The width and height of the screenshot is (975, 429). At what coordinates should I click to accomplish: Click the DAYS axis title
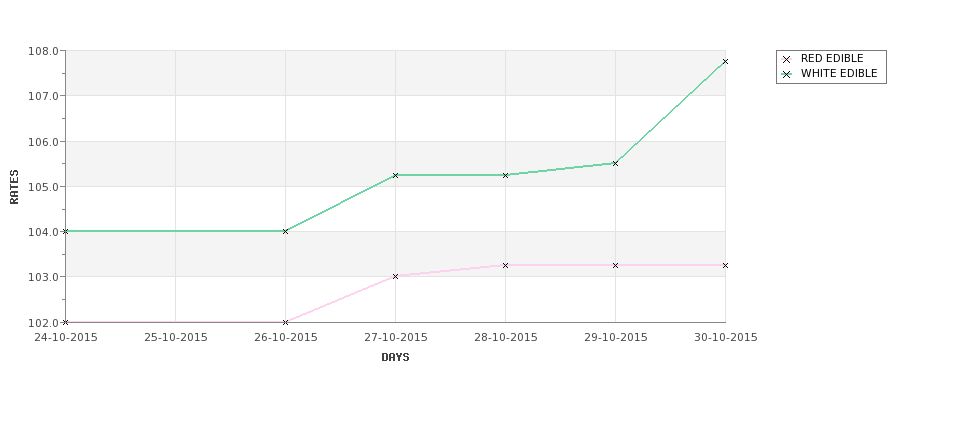click(395, 358)
